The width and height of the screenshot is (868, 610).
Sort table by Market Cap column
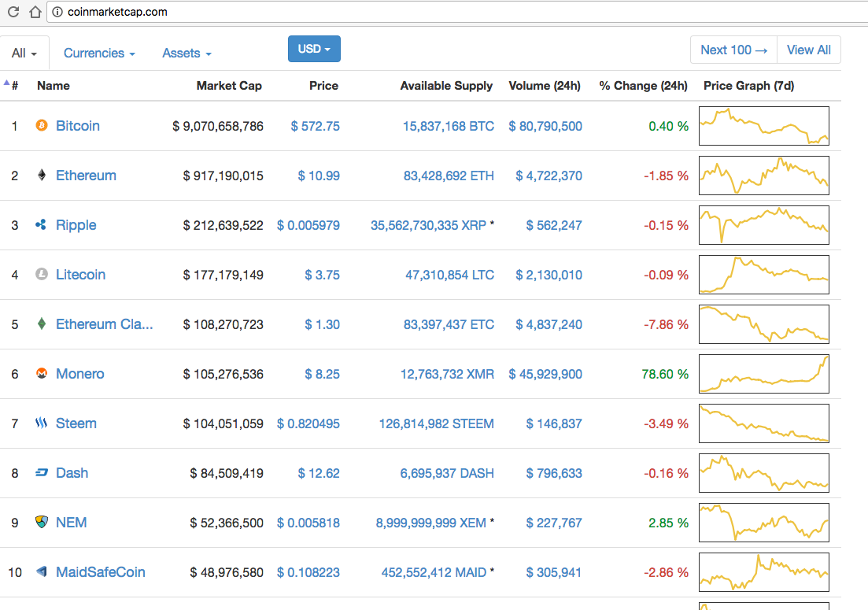[229, 86]
